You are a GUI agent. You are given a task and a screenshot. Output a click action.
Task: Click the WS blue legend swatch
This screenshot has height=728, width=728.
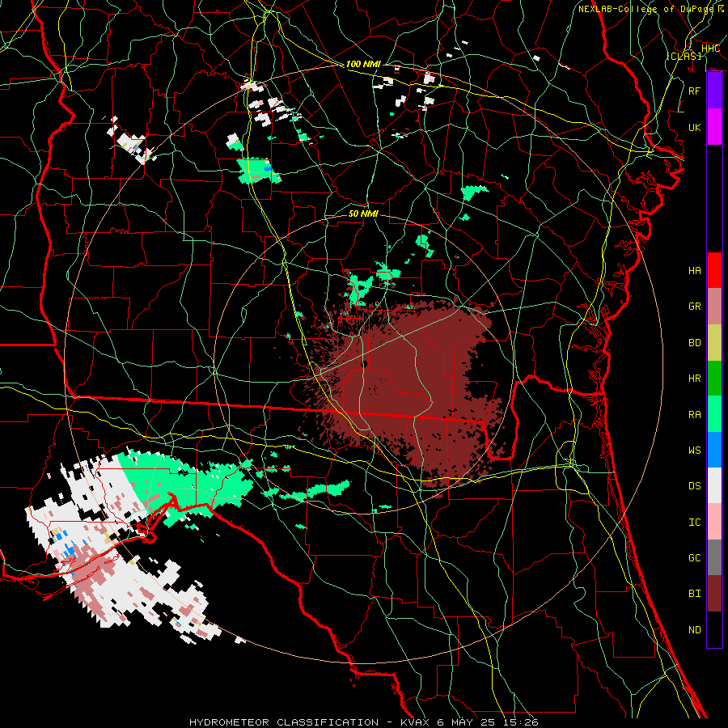tap(714, 450)
